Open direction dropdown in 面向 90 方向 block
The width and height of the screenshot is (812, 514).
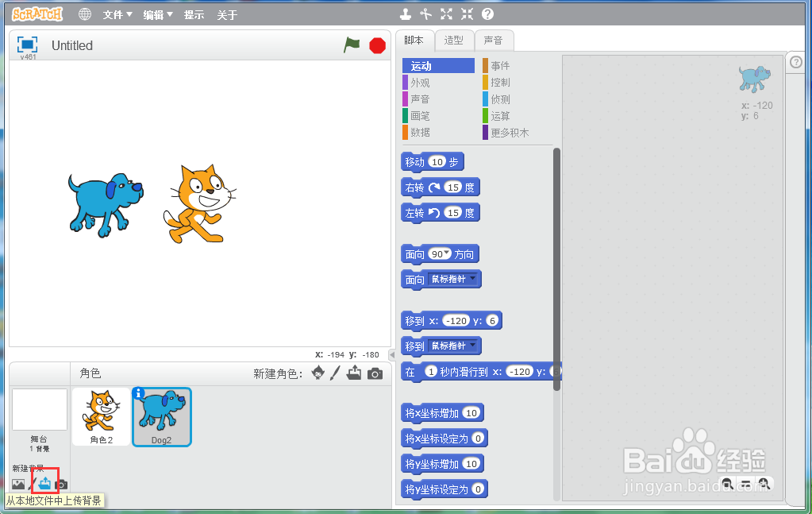pyautogui.click(x=447, y=253)
